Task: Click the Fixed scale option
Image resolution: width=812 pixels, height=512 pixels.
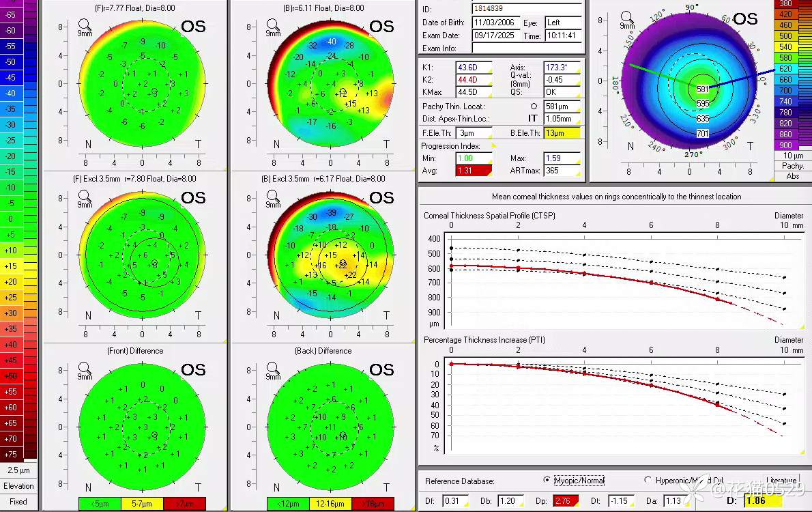Action: 18,502
